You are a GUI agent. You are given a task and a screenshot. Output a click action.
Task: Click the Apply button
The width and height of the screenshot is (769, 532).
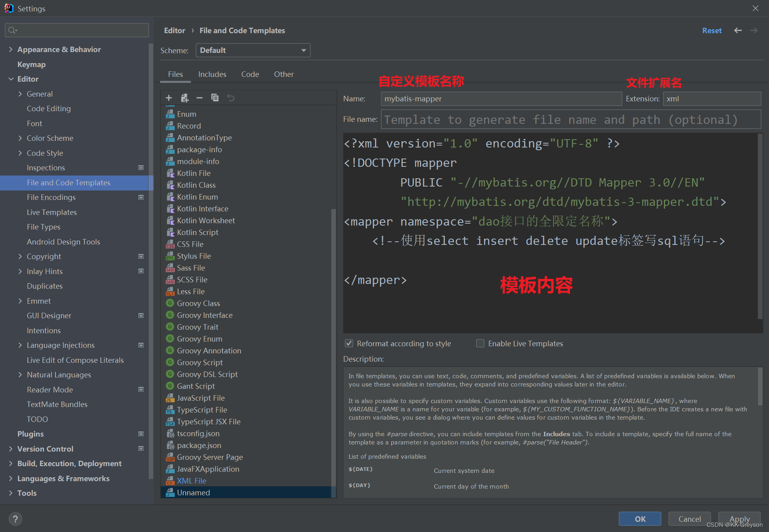pyautogui.click(x=739, y=519)
